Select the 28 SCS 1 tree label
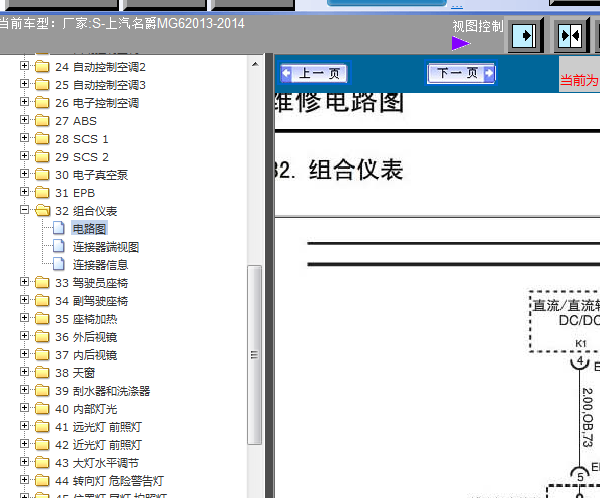 pos(82,139)
